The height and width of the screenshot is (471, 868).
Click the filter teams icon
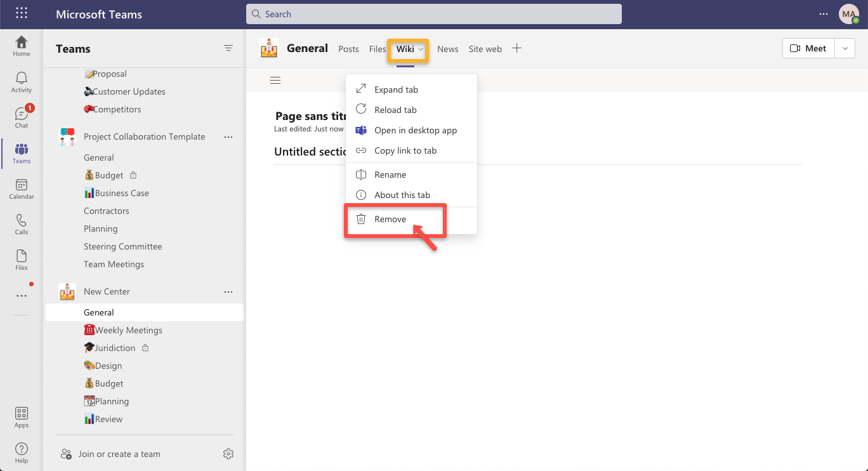(x=228, y=49)
